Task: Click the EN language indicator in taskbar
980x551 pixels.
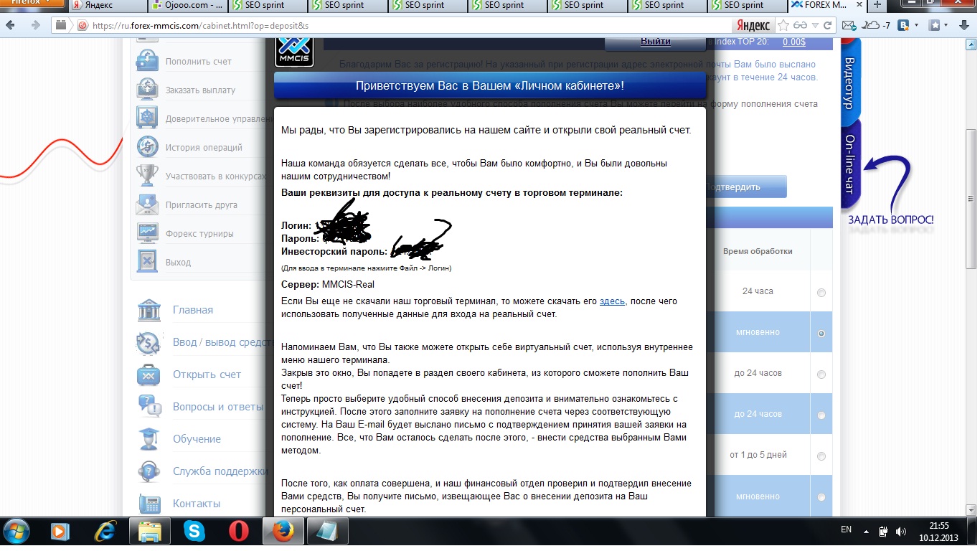Action: pos(846,529)
